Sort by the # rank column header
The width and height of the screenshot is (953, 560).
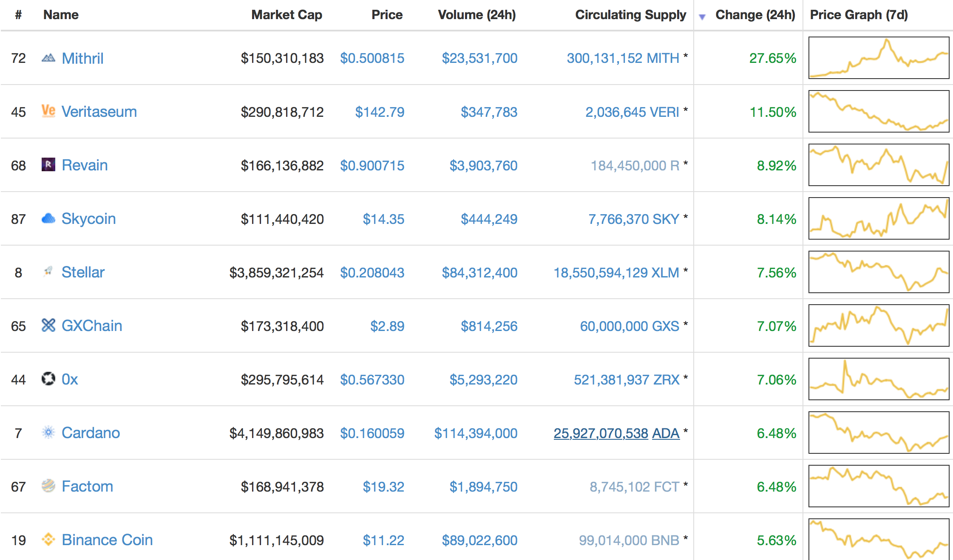[x=18, y=15]
